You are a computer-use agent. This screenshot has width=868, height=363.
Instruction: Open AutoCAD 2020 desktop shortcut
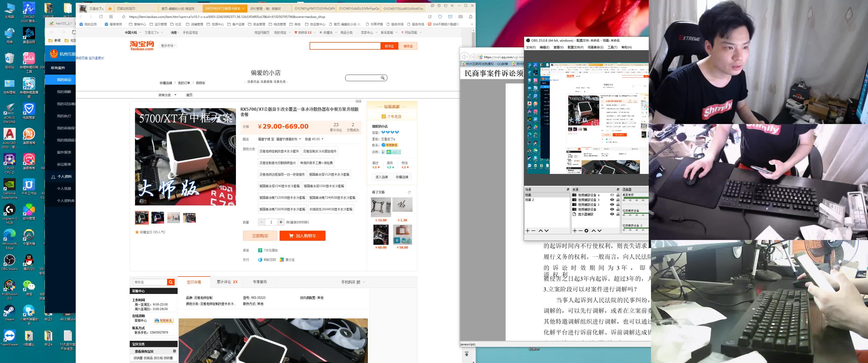pos(9,138)
